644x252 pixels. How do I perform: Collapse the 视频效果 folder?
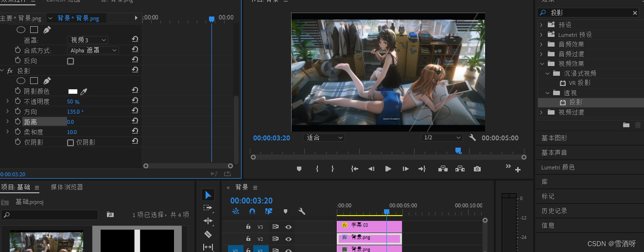tap(541, 64)
